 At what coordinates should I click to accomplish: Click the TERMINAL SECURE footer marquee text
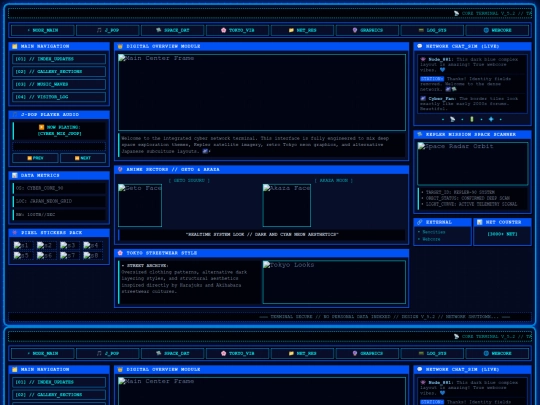tap(385, 316)
